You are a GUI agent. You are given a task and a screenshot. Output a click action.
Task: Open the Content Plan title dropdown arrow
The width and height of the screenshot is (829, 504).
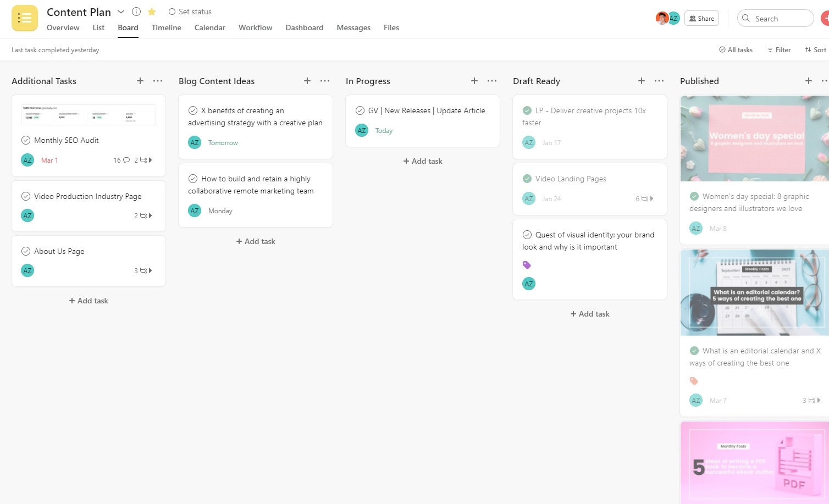click(x=121, y=12)
